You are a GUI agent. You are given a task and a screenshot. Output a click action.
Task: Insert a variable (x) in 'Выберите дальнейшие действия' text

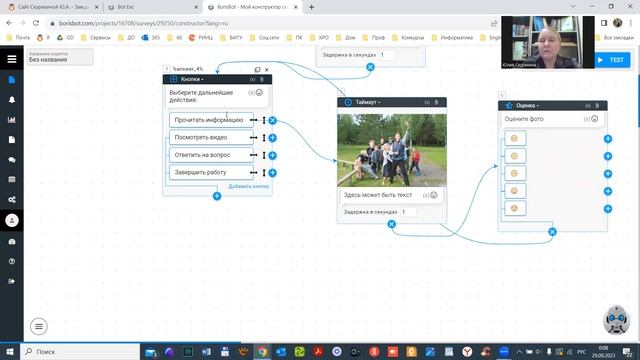click(x=251, y=93)
